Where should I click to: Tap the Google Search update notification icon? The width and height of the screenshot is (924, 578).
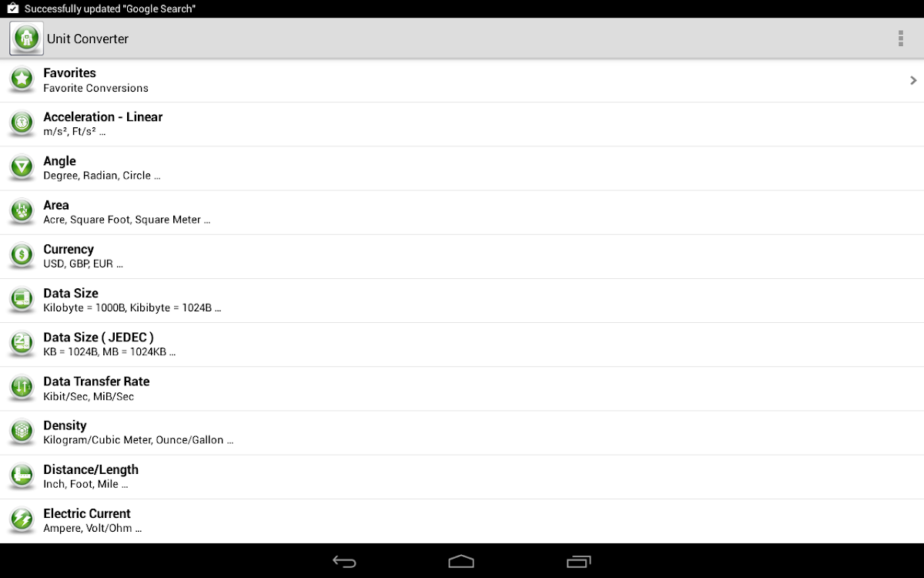[12, 8]
